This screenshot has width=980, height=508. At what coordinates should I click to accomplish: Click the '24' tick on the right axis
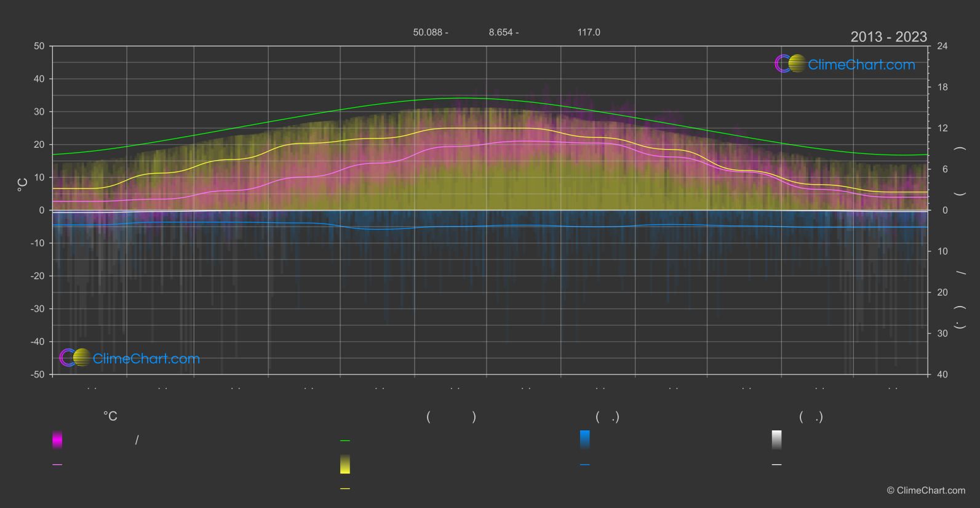[x=942, y=46]
